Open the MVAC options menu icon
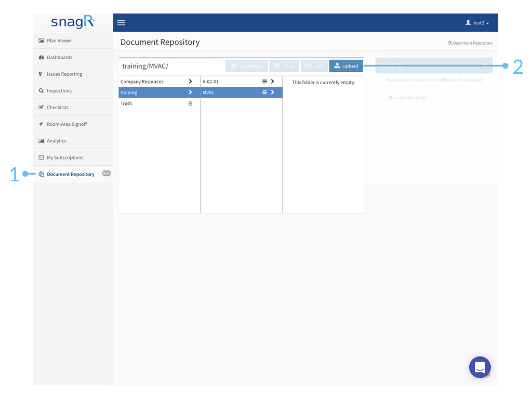Image resolution: width=532 pixels, height=399 pixels. (x=264, y=92)
